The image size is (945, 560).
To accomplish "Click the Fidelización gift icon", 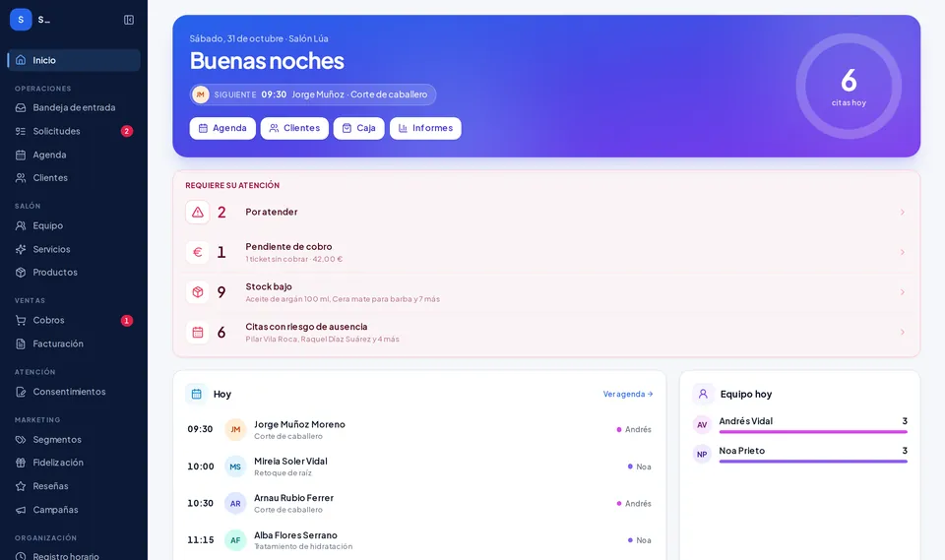I will [x=21, y=463].
